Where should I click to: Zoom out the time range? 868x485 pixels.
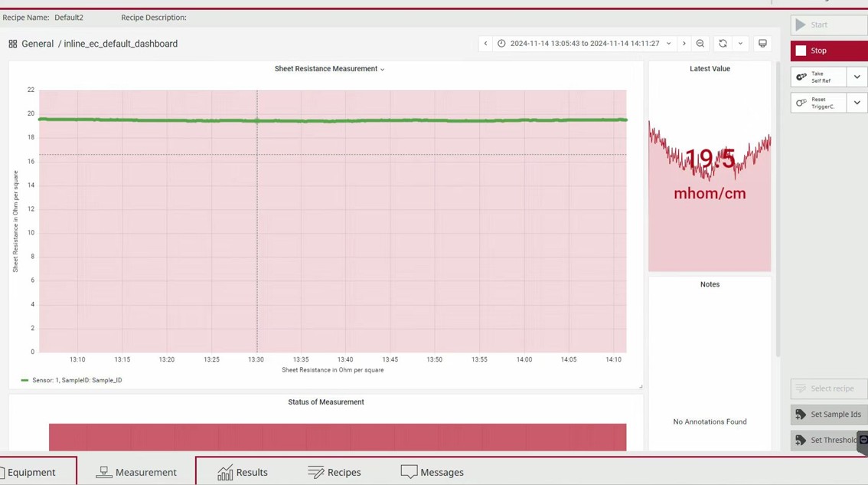pos(700,44)
